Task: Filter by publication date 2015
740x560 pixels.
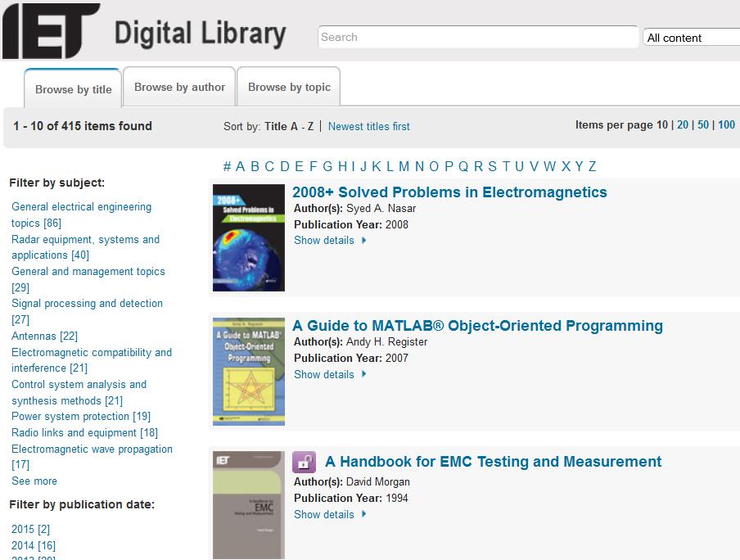Action: [x=30, y=530]
